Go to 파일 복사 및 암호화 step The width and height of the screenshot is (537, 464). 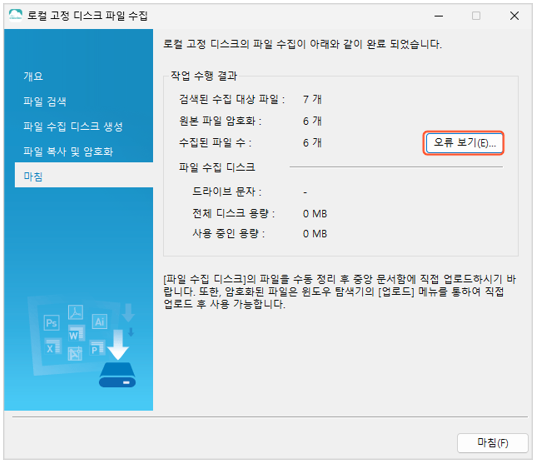coord(68,152)
